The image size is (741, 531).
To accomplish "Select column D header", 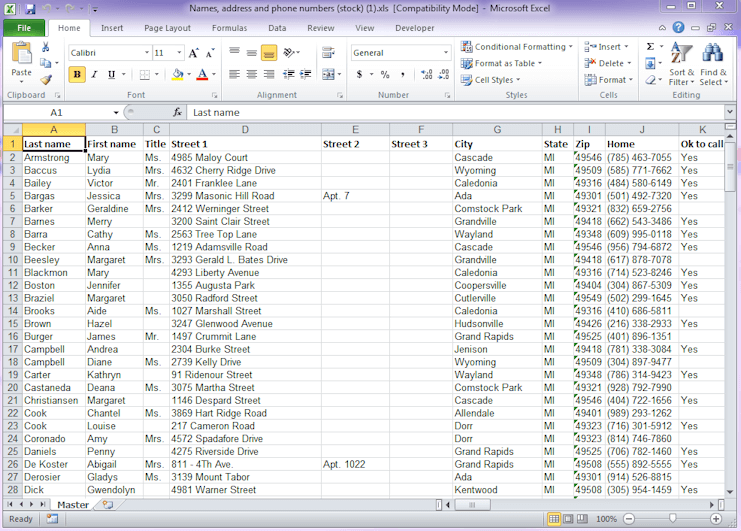I will (245, 129).
